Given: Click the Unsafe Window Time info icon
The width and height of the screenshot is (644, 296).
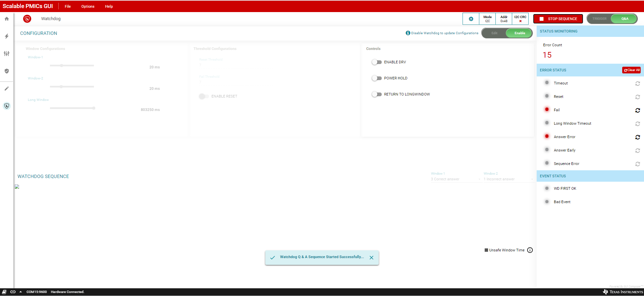Looking at the screenshot, I should pos(530,250).
